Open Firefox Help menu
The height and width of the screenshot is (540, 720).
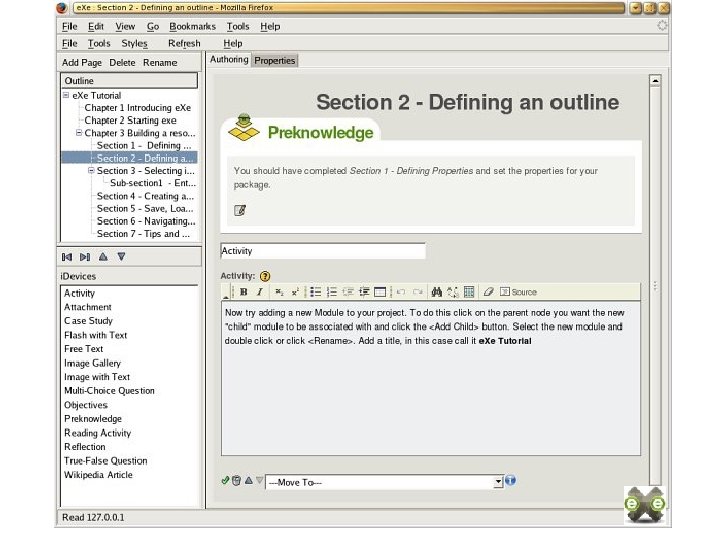pyautogui.click(x=270, y=27)
